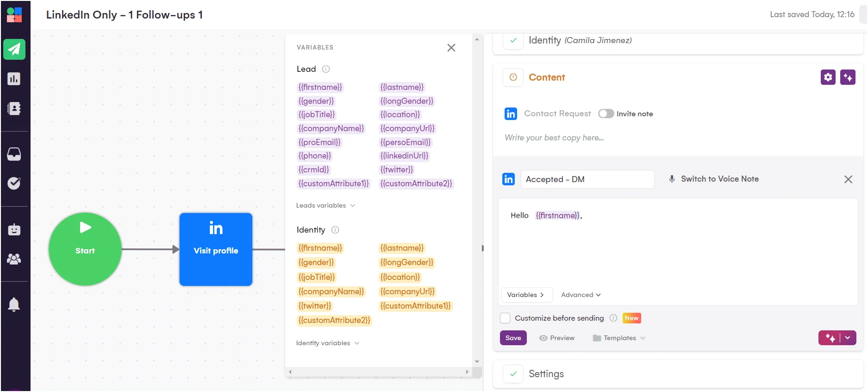Viewport: 868px width, 392px height.
Task: Click the panel collapse handle arrow
Action: click(x=483, y=248)
